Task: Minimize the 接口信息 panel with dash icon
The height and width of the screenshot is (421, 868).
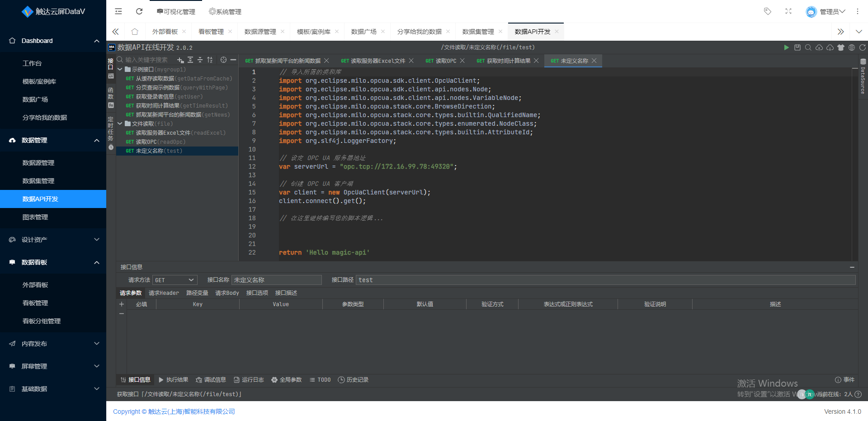Action: (852, 267)
